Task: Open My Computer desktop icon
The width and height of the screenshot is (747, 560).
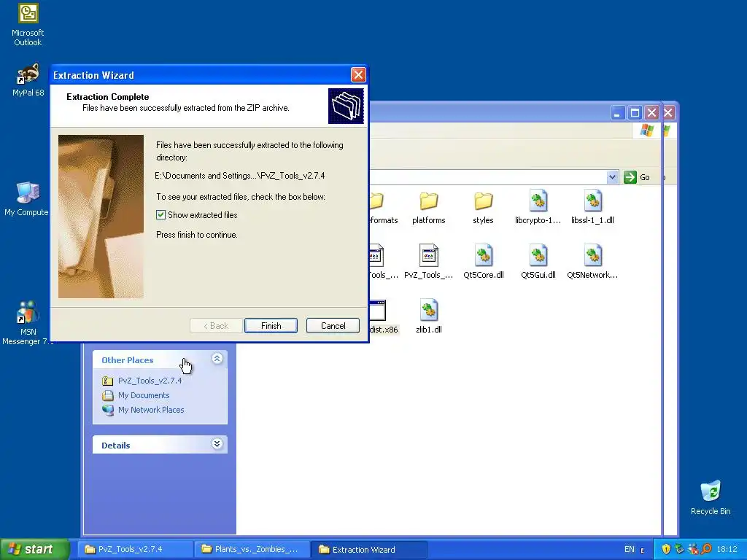Action: pos(27,198)
